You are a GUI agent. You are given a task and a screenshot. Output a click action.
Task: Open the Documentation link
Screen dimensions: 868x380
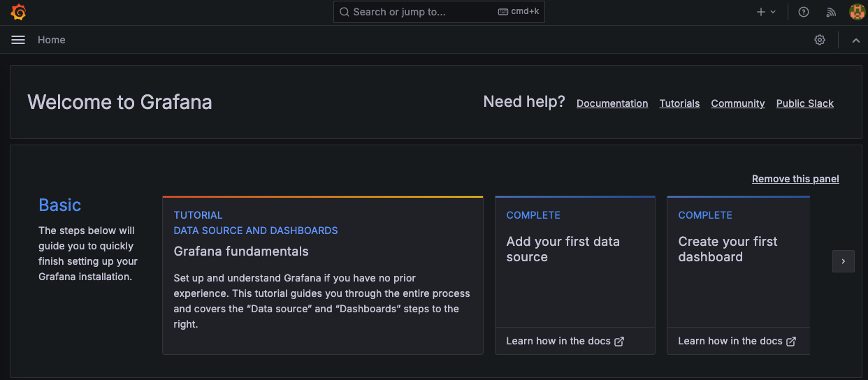point(612,103)
